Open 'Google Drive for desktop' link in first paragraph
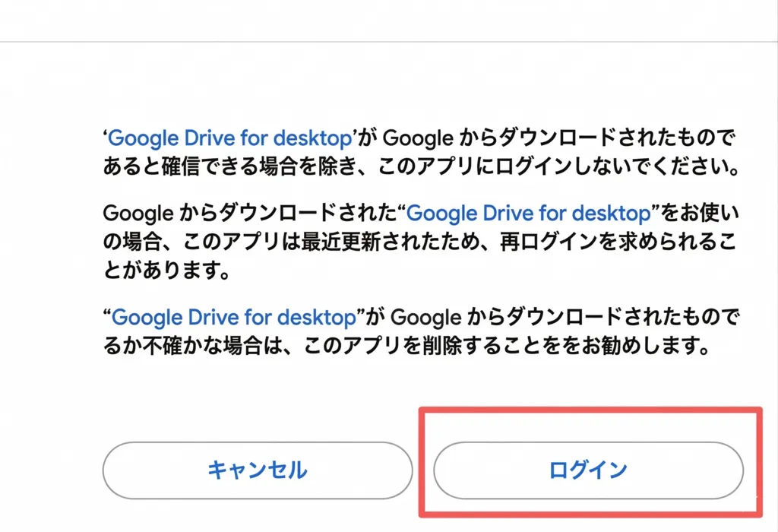 230,138
